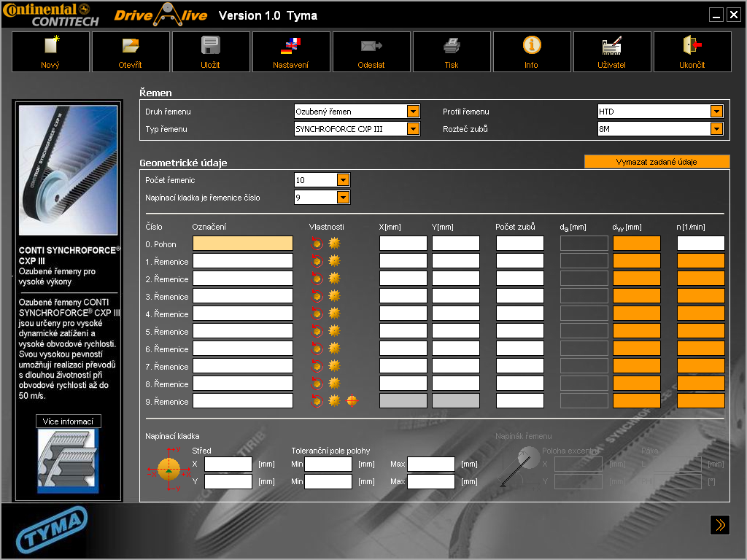
Task: Click Vymazat zadané údaje button
Action: tap(657, 162)
